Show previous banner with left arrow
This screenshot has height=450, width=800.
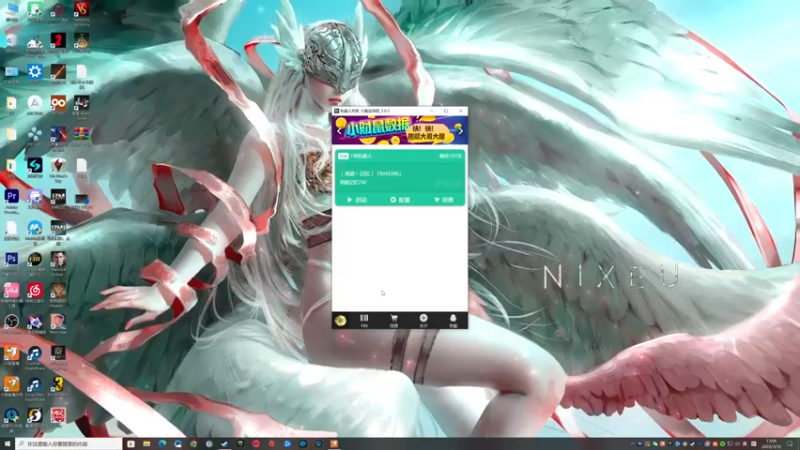coord(339,131)
